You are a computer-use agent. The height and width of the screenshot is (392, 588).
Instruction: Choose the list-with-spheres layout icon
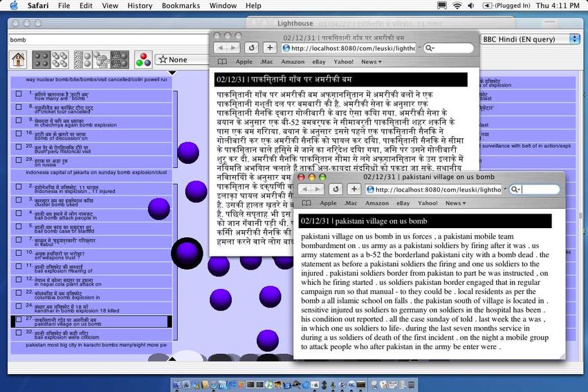[x=83, y=59]
